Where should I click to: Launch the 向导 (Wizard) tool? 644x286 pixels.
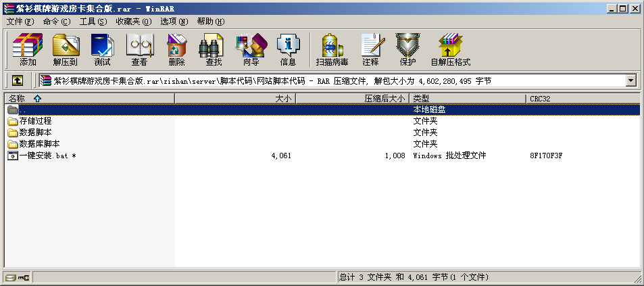point(251,49)
